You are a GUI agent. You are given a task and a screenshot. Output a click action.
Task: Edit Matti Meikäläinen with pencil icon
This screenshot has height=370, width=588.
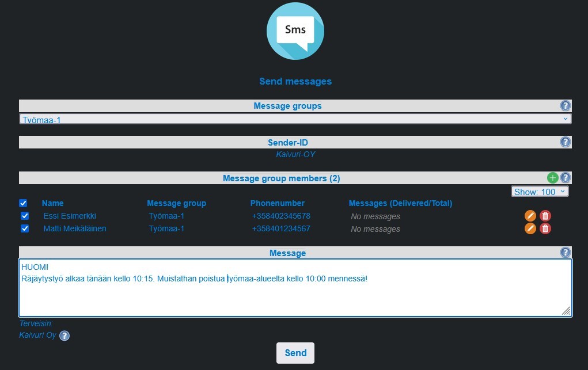[x=530, y=228]
